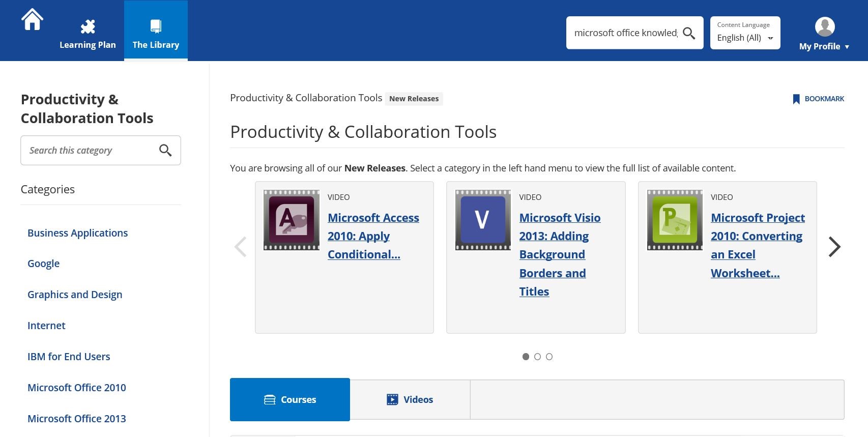Open Microsoft Visio 2013 video link

[560, 254]
